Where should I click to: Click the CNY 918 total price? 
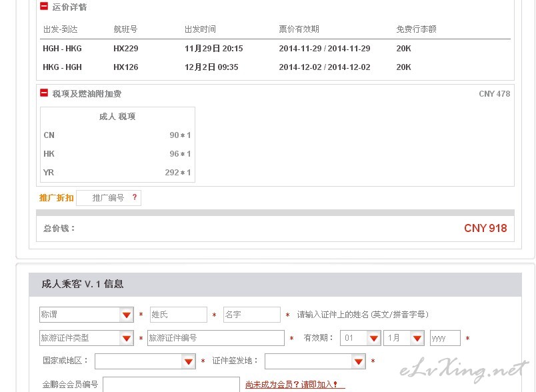click(x=485, y=229)
